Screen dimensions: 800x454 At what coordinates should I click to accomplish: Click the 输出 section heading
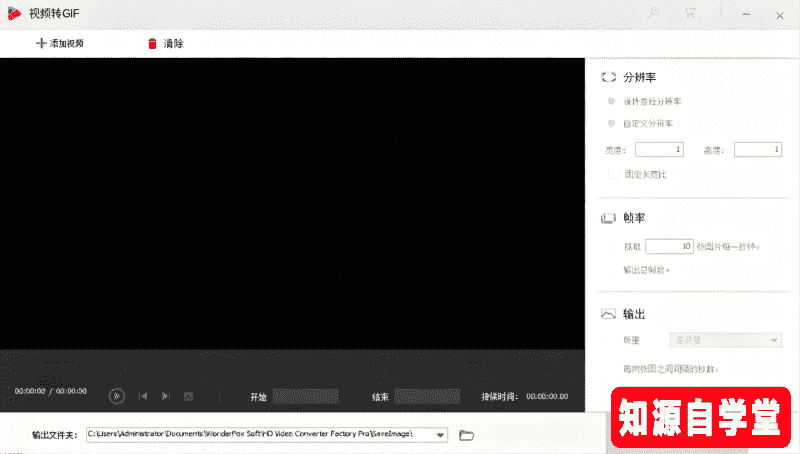pos(634,314)
